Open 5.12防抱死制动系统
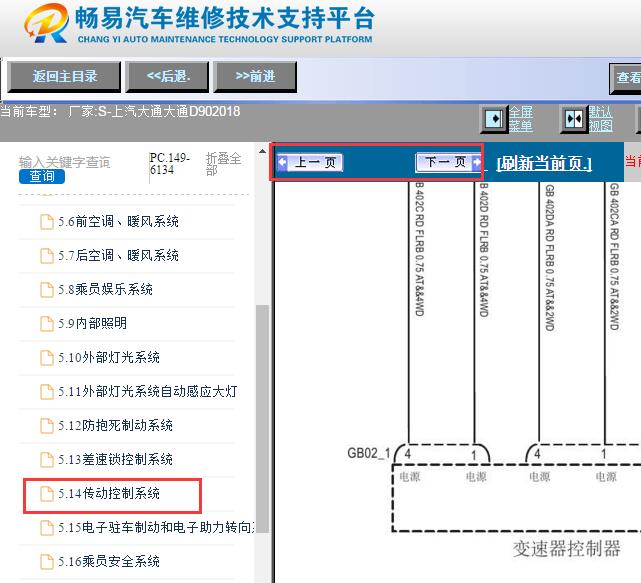Viewport: 641px width, 583px height. tap(115, 426)
